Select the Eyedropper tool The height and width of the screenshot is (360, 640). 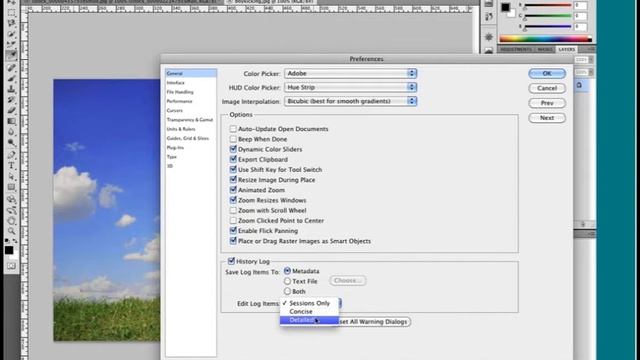pos(11,56)
